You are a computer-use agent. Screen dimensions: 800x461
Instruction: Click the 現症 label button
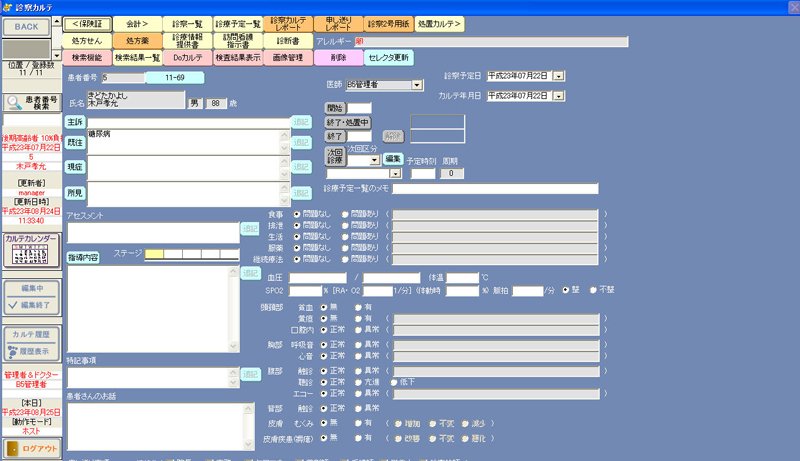(x=75, y=167)
